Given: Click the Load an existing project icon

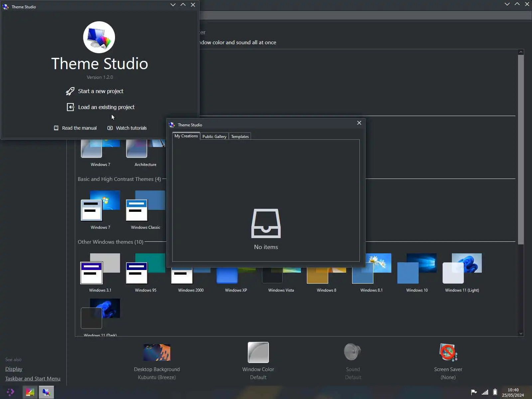Looking at the screenshot, I should pos(70,107).
